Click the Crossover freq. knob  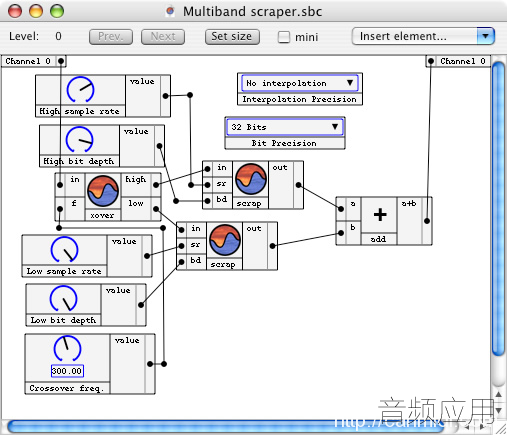pyautogui.click(x=67, y=349)
